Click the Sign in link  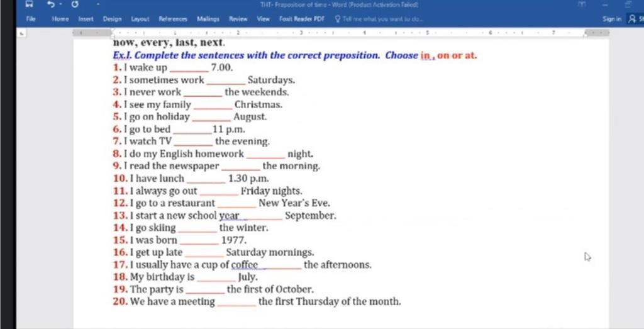[x=611, y=19]
